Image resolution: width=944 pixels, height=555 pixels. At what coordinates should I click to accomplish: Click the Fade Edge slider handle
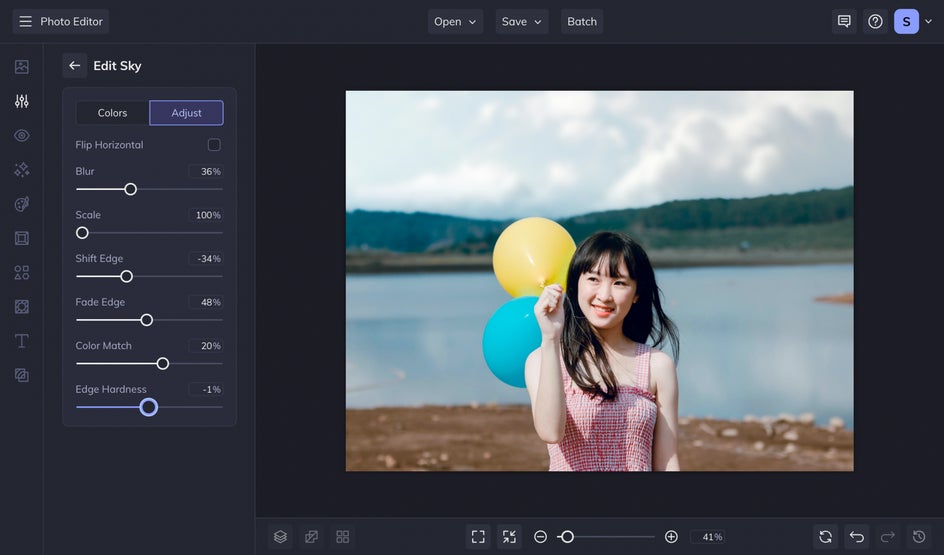147,320
